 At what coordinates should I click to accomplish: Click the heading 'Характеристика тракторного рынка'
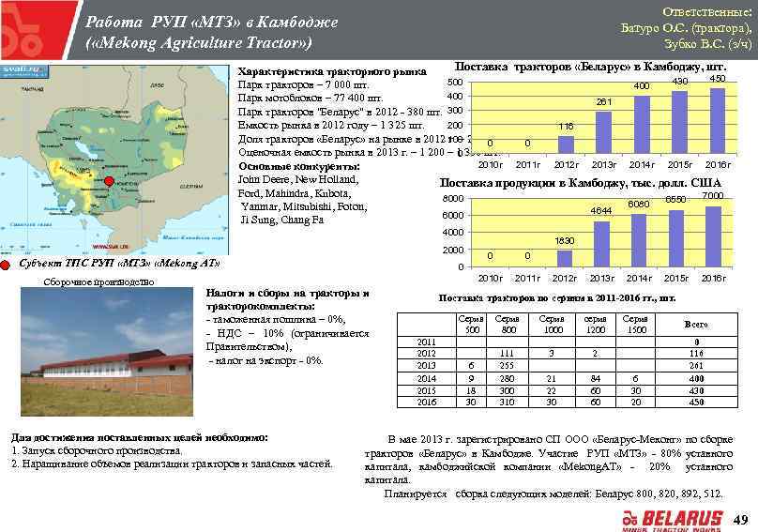point(332,72)
